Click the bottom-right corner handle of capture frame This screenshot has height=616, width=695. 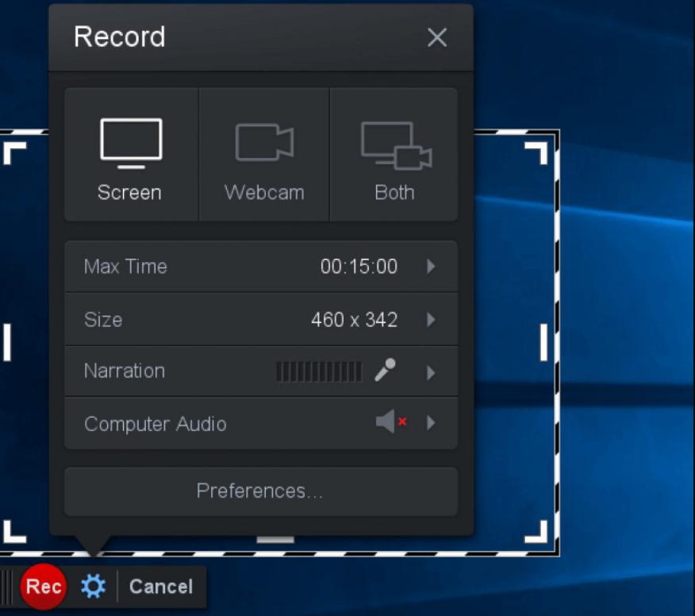(536, 531)
